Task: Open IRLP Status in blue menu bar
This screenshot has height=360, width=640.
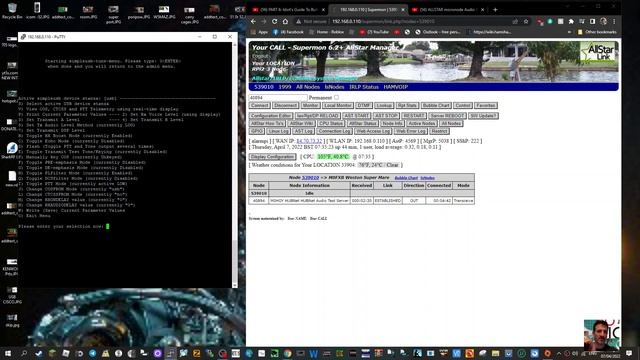Action: point(364,87)
